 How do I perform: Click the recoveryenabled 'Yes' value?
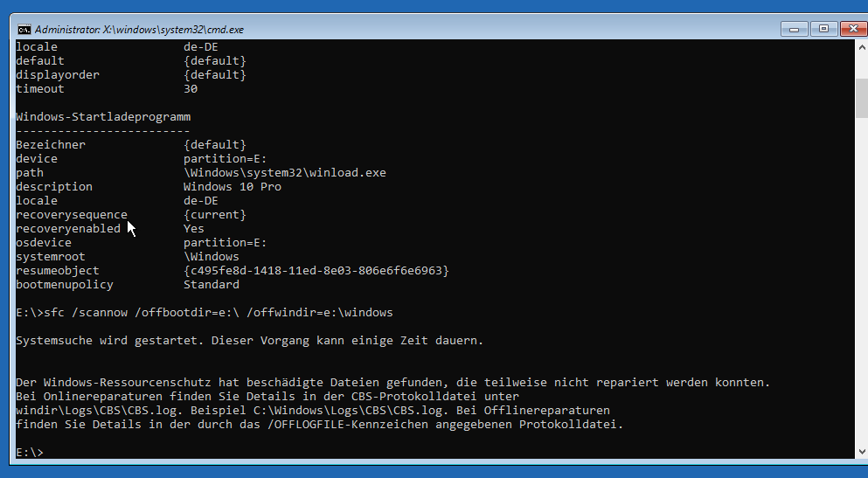(x=193, y=228)
